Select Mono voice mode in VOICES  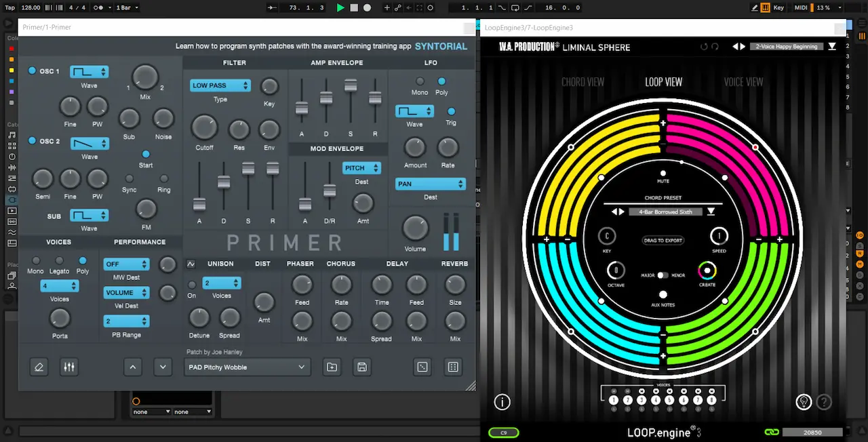(x=36, y=260)
